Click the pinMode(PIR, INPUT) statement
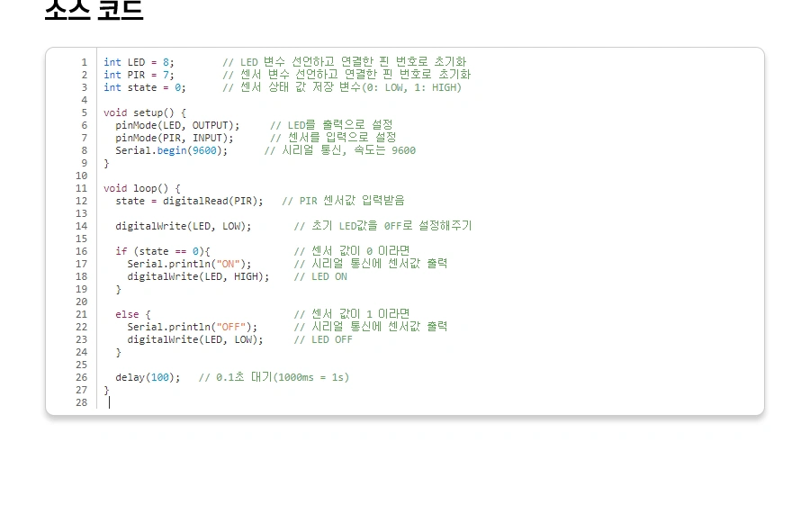Image resolution: width=810 pixels, height=532 pixels. tap(175, 138)
